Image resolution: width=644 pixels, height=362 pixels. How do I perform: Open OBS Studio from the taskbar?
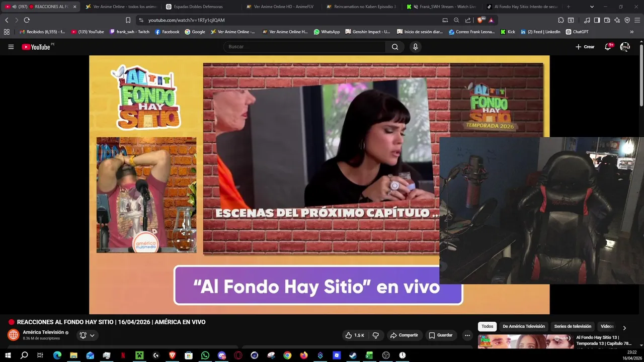(386, 355)
